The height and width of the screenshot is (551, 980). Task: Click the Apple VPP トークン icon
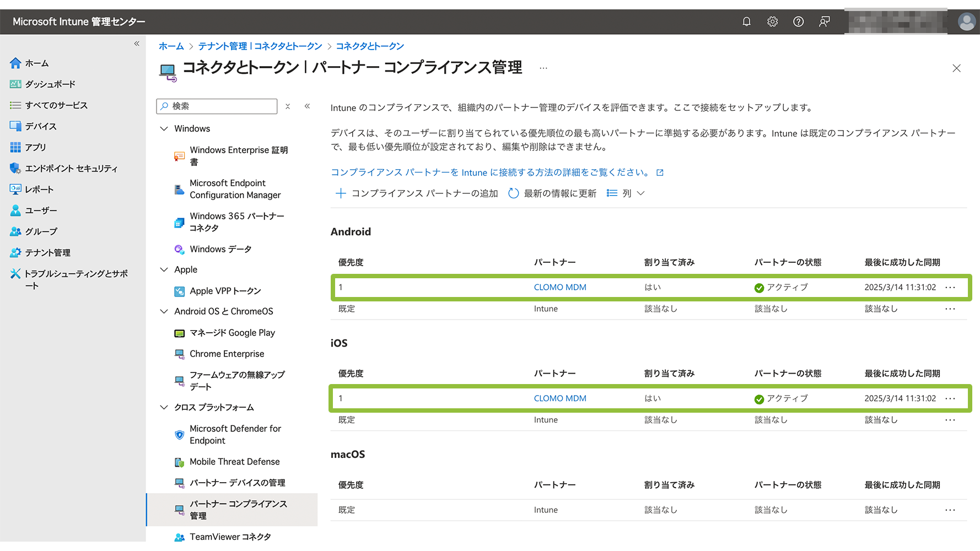(179, 291)
